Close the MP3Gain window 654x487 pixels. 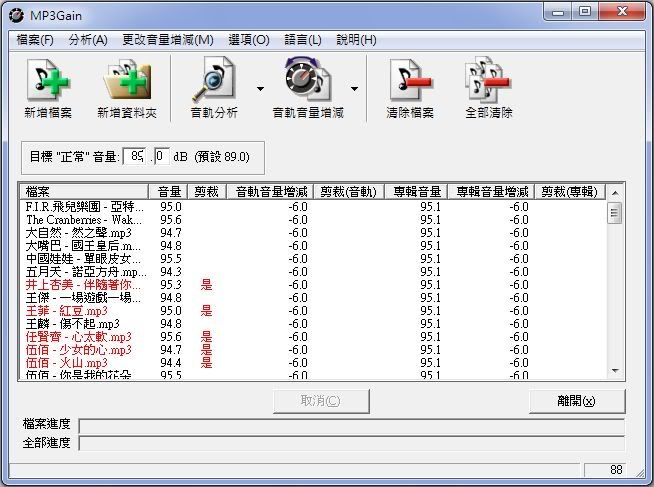[622, 12]
